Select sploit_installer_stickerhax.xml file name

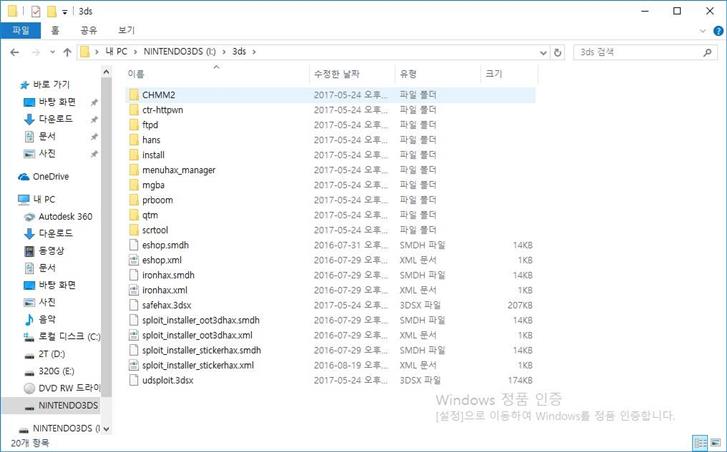click(198, 365)
